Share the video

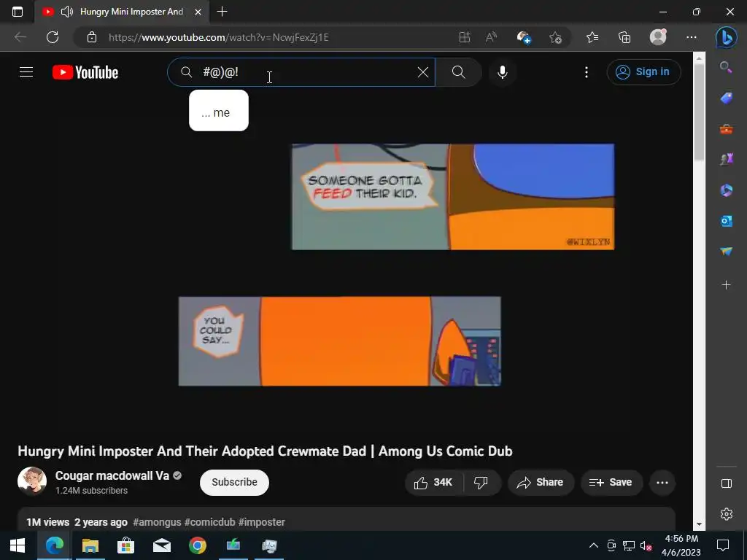click(x=541, y=483)
